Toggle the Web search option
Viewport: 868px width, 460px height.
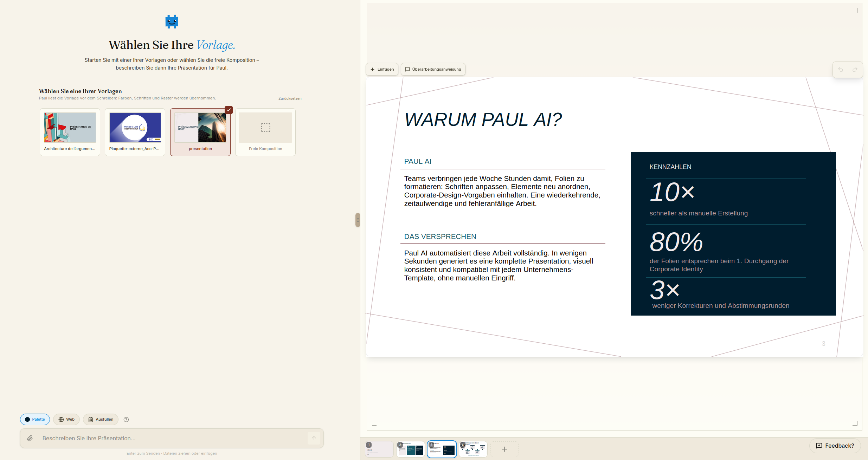click(x=66, y=419)
